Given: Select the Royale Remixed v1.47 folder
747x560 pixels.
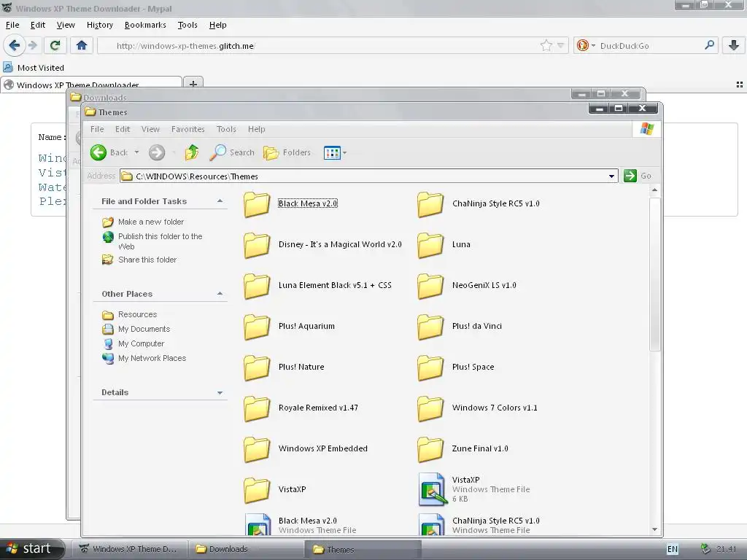Looking at the screenshot, I should 301,408.
